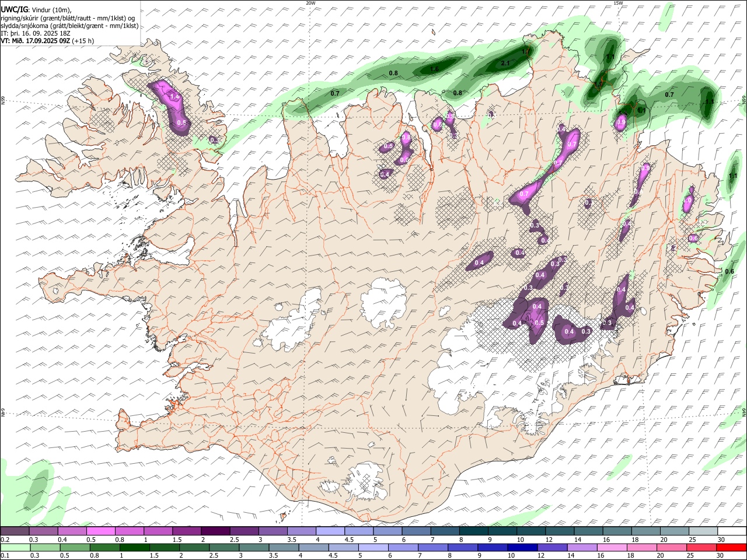The width and height of the screenshot is (747, 560).
Task: Click the pale grey swatch starting at 25, upper scale
Action: click(703, 531)
